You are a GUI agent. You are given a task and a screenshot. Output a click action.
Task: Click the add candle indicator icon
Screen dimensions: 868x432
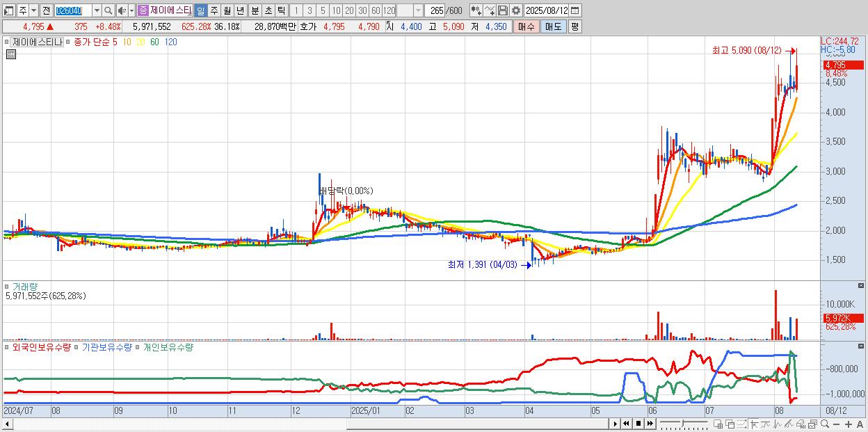[x=476, y=10]
